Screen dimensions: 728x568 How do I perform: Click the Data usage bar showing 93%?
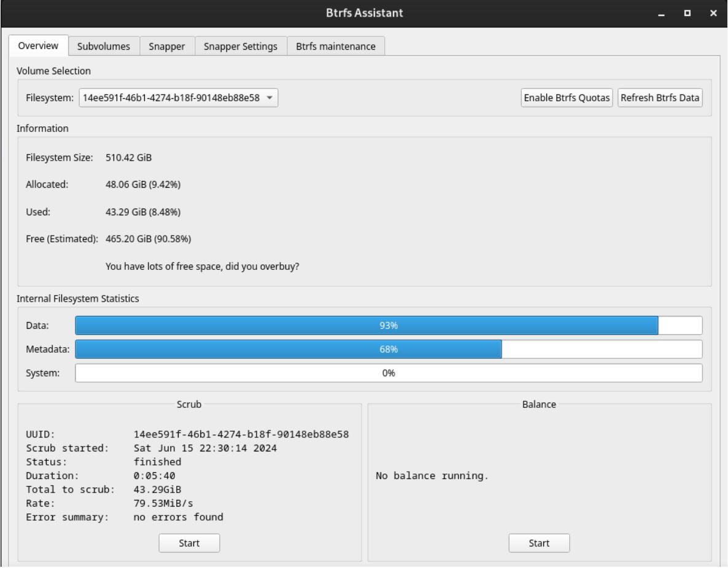[389, 326]
